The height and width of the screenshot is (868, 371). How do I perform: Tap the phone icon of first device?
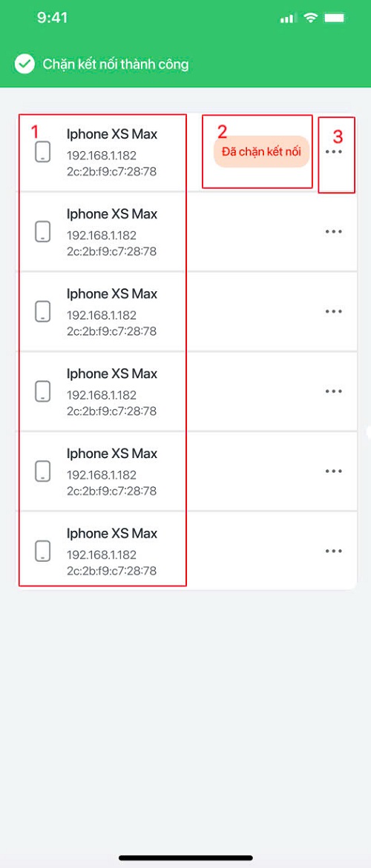(42, 152)
